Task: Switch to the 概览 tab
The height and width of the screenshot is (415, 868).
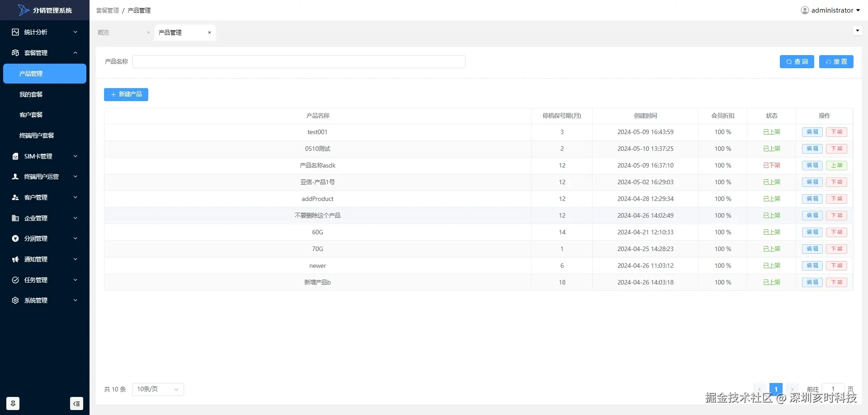Action: click(x=104, y=33)
